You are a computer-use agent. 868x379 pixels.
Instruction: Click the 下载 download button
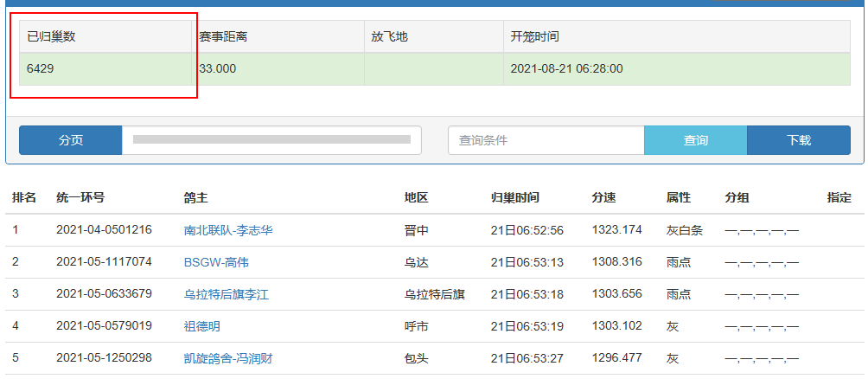[x=798, y=140]
